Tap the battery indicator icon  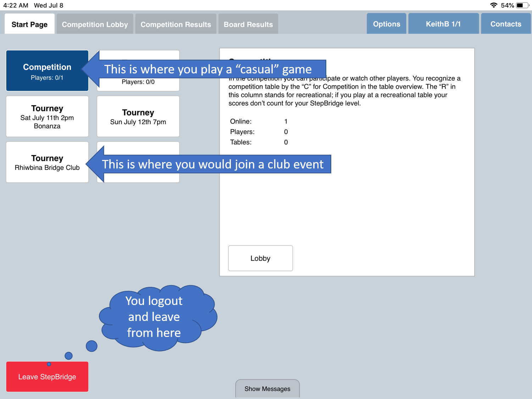pos(523,5)
